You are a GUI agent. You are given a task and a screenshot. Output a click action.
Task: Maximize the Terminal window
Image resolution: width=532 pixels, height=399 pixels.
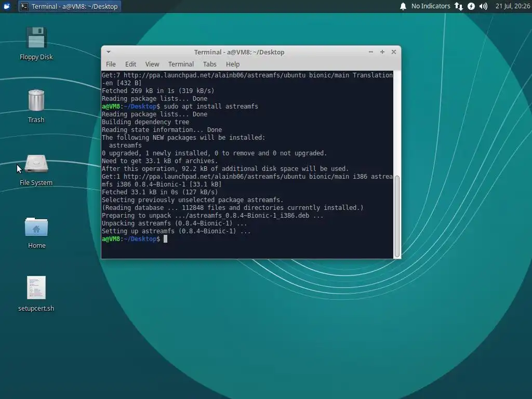[382, 52]
